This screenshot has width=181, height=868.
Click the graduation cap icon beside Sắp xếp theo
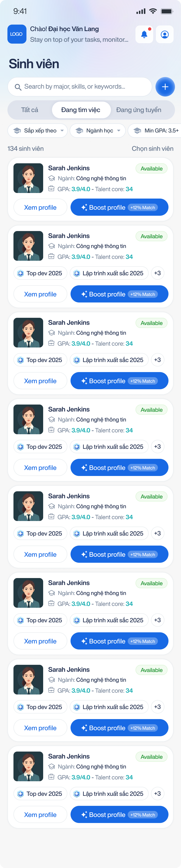[17, 131]
